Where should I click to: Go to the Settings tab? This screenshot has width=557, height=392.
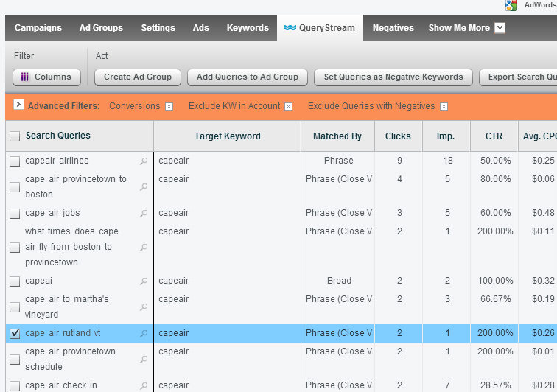158,28
